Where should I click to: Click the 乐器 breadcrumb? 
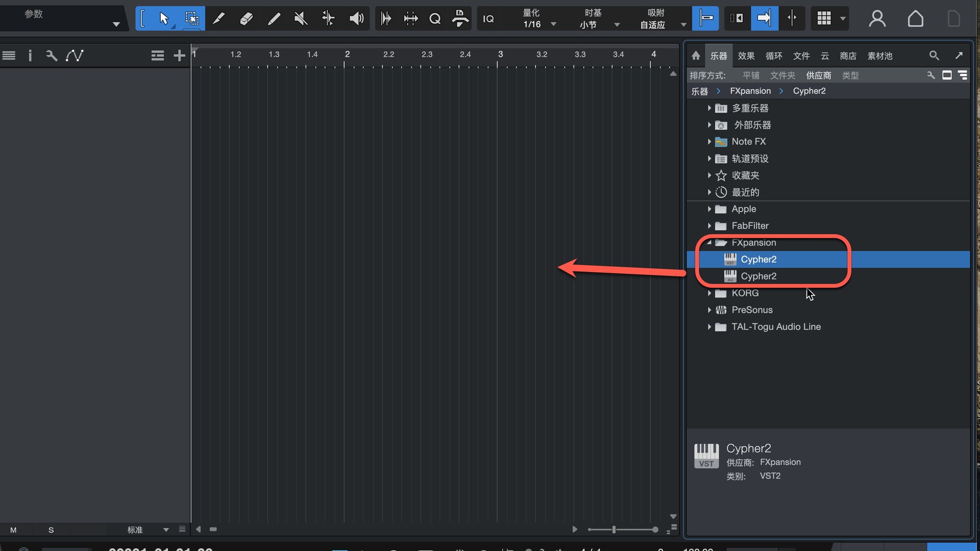click(x=699, y=91)
